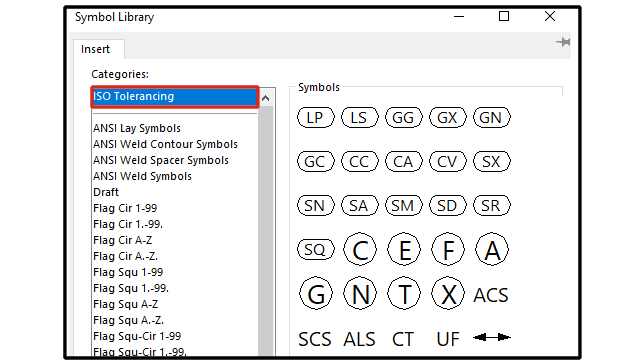Click the categories list scroll-up arrow
This screenshot has width=640, height=360.
point(266,98)
